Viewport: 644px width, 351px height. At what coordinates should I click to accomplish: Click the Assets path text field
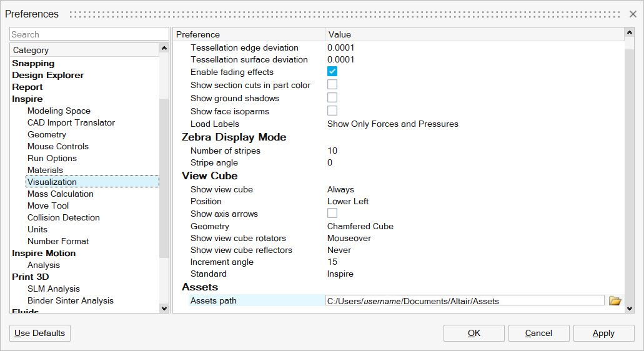tap(464, 301)
